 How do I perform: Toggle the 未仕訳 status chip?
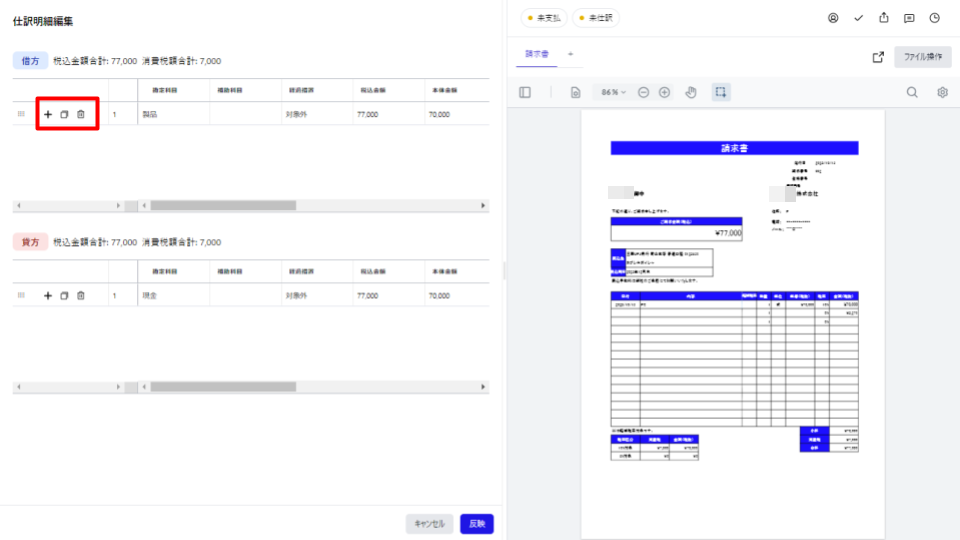click(596, 18)
